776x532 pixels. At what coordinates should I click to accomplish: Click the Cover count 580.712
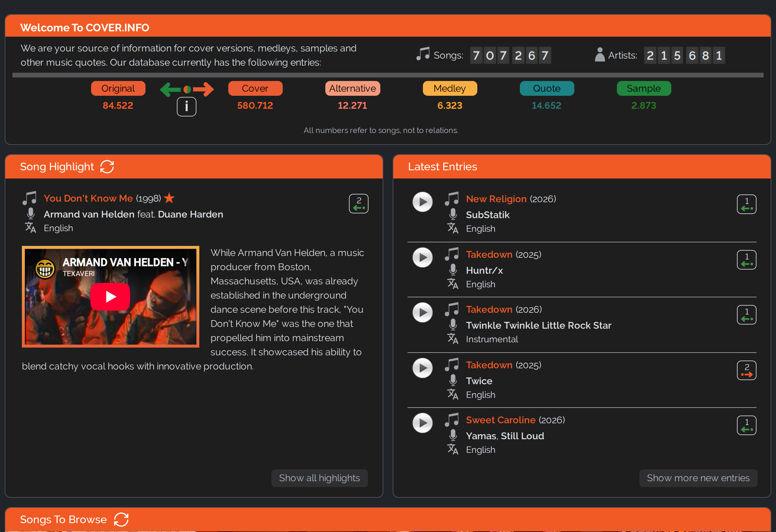point(255,106)
